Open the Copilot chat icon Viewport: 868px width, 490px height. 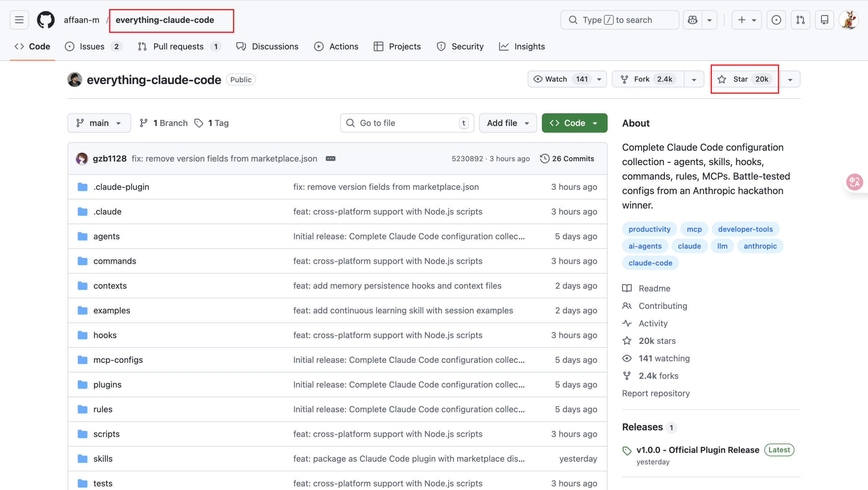coord(692,20)
